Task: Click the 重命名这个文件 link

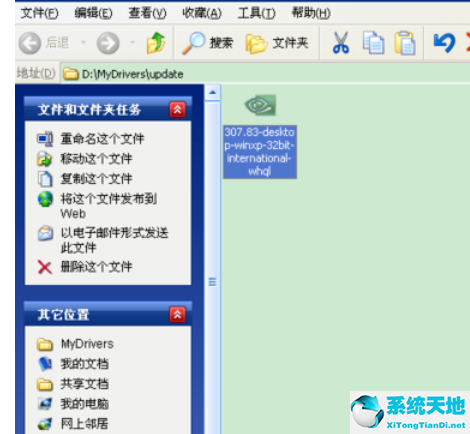Action: click(x=102, y=139)
